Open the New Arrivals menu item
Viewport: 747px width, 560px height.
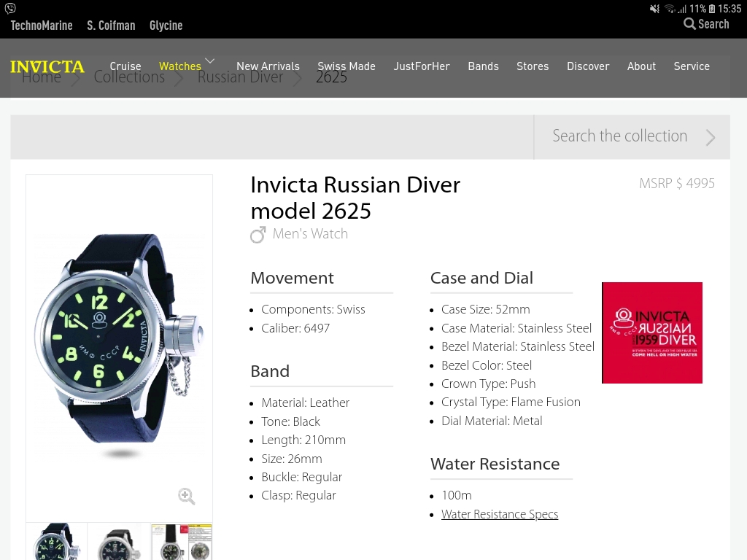coord(268,66)
